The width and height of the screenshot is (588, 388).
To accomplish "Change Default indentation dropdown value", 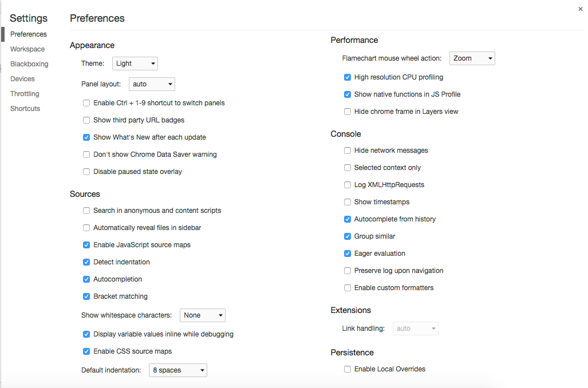I will [x=177, y=370].
